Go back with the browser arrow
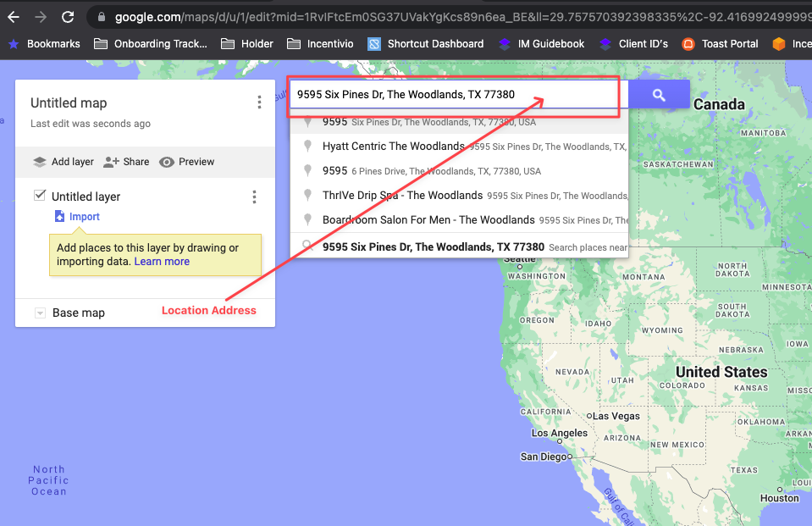The height and width of the screenshot is (526, 812). pos(14,17)
